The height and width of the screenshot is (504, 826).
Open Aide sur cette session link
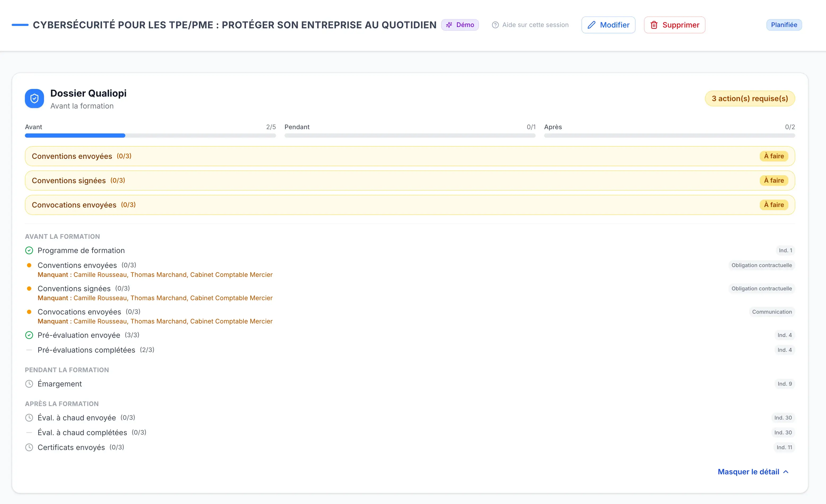click(x=530, y=25)
